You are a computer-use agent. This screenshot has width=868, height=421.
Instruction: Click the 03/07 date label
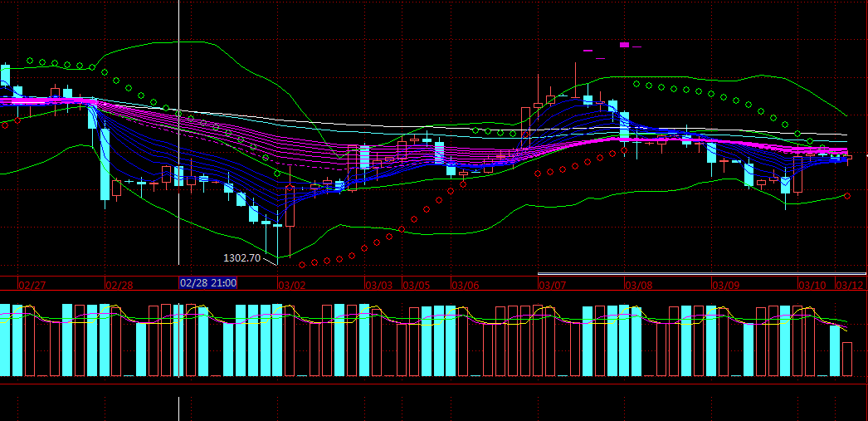point(553,286)
